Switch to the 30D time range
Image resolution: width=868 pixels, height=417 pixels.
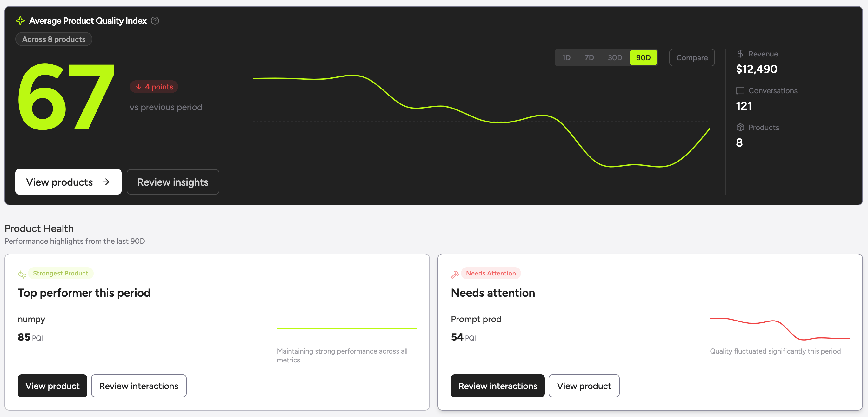pos(615,57)
